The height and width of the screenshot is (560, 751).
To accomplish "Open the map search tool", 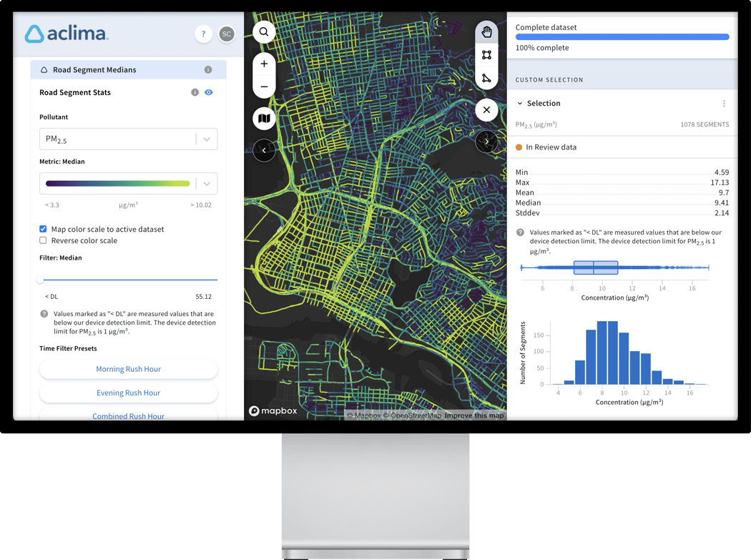I will [264, 32].
